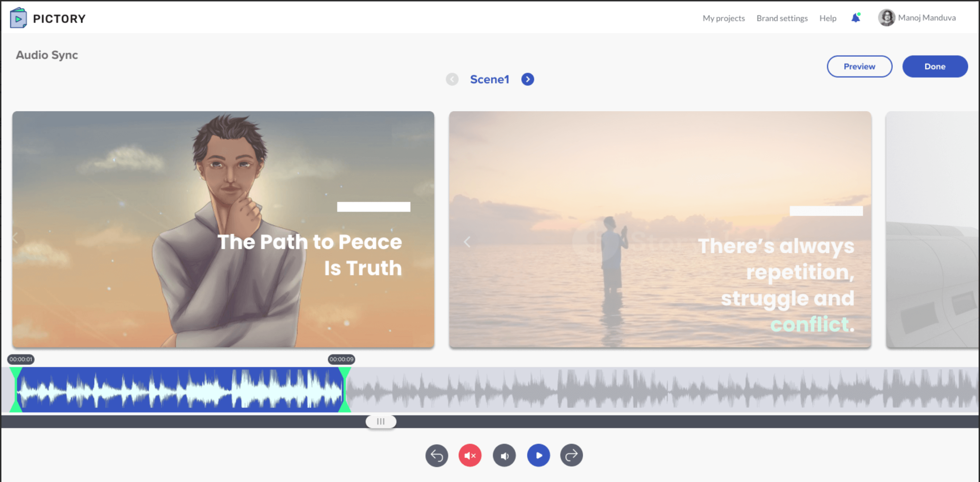Click the green start handle at 00:00:01
The height and width of the screenshot is (482, 980).
16,389
